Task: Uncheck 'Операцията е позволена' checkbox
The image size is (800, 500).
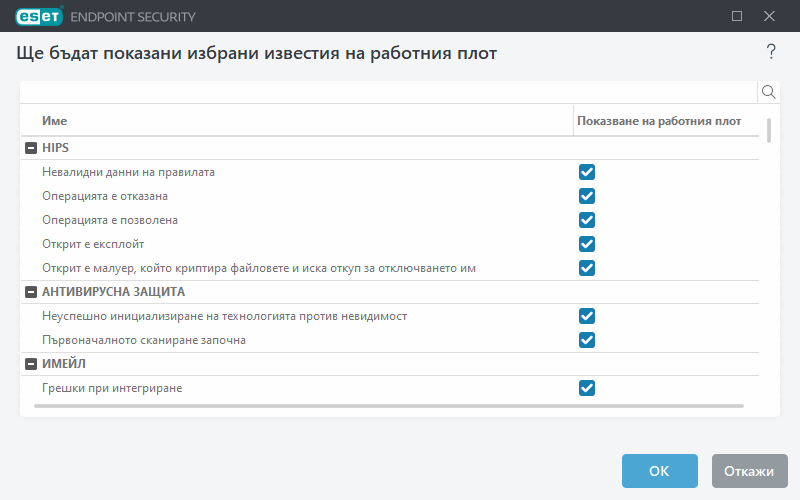Action: pos(587,220)
